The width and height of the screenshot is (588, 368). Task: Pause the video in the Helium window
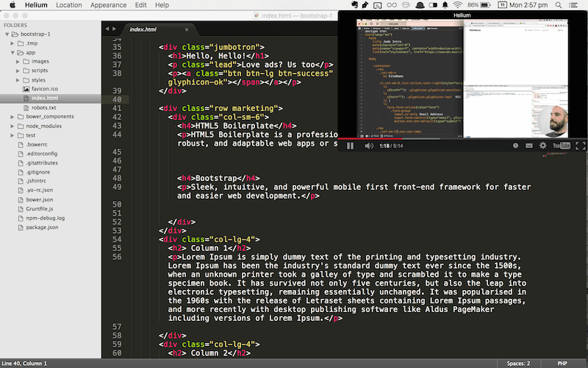[x=350, y=146]
